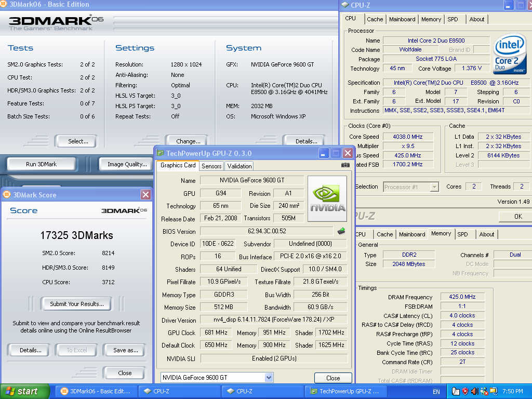Click the display monitor tray icon
532x399 pixels.
tap(493, 391)
